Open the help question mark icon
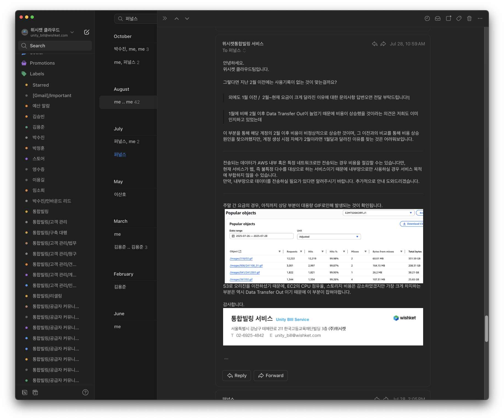 coord(85,392)
